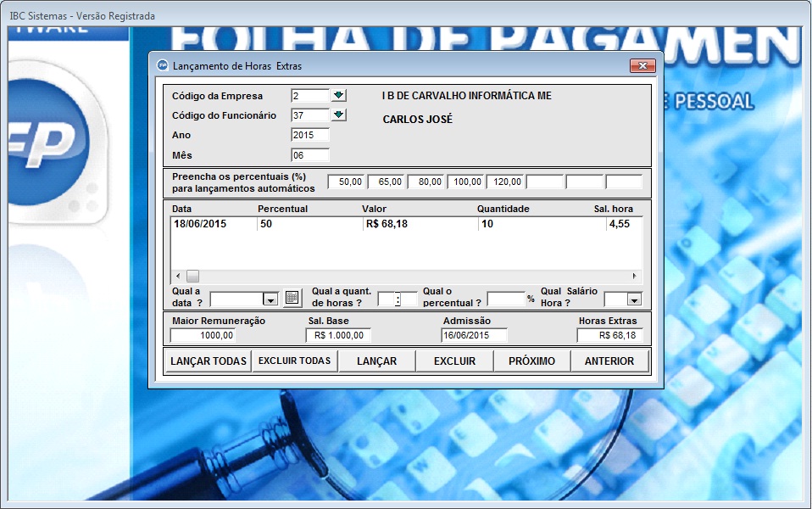
Task: Select the 80,00 percentual field
Action: point(425,182)
